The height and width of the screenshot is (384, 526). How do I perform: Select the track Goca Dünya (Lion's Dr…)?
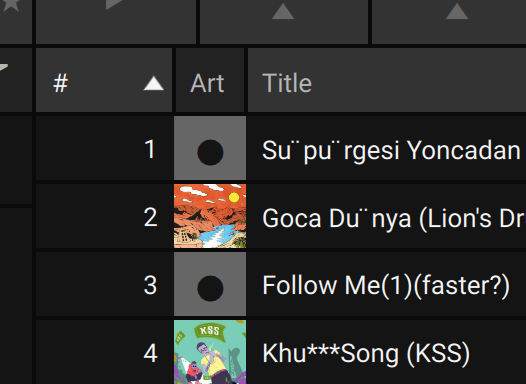point(394,218)
